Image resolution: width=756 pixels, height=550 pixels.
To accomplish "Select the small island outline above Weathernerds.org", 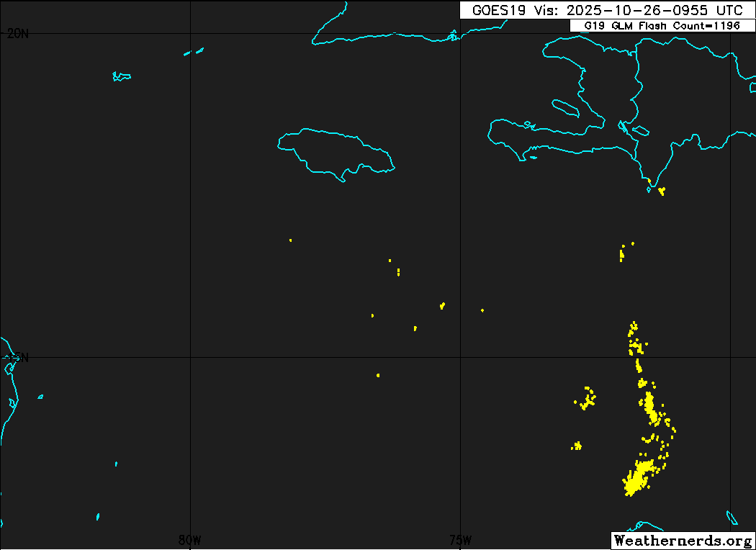I will [x=732, y=518].
